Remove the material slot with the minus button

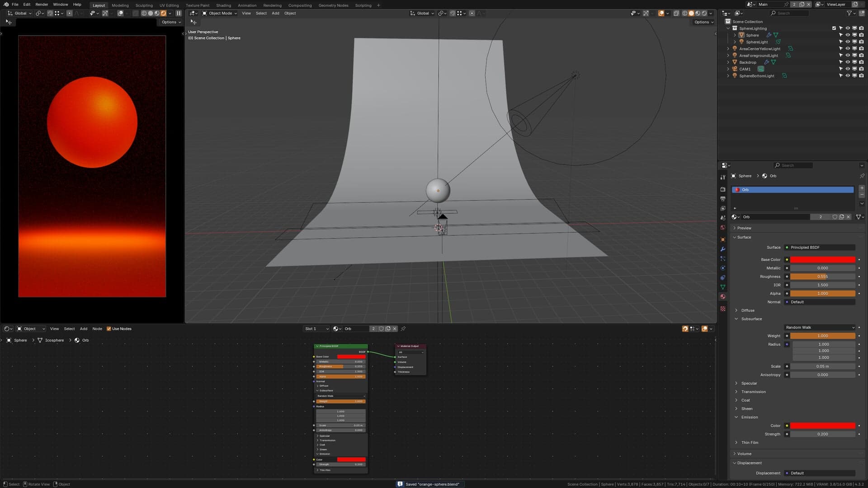coord(862,195)
